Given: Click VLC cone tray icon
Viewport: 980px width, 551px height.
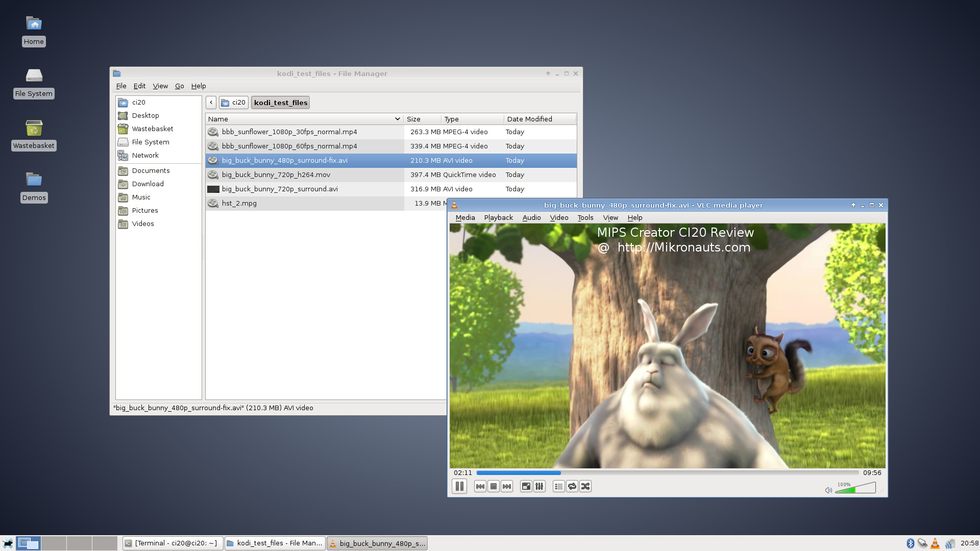Looking at the screenshot, I should point(935,543).
